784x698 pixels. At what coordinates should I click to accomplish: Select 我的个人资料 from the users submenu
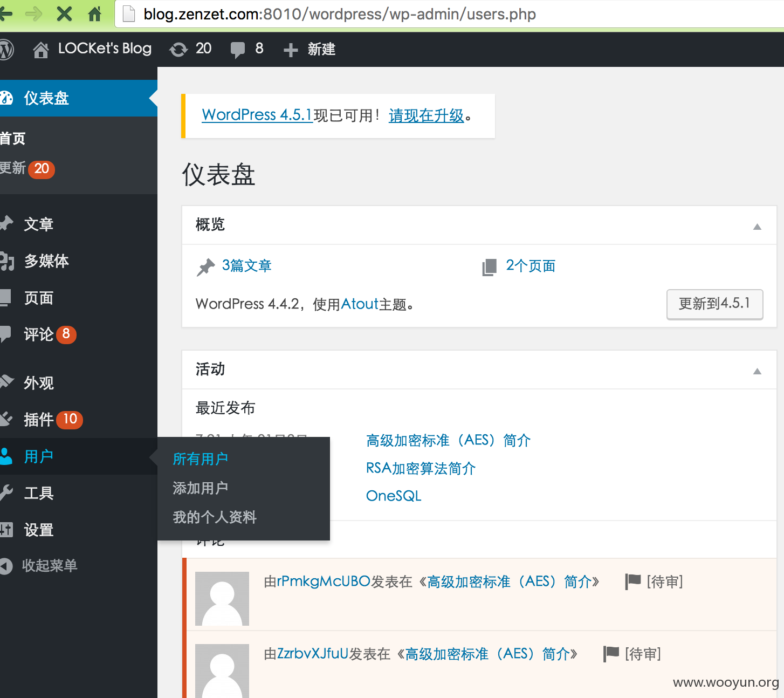215,517
